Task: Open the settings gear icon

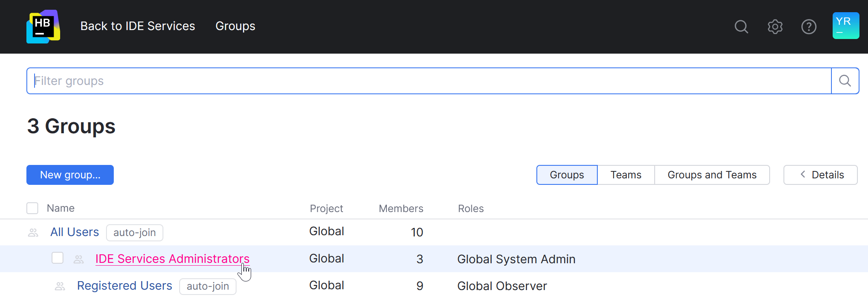Action: 775,26
